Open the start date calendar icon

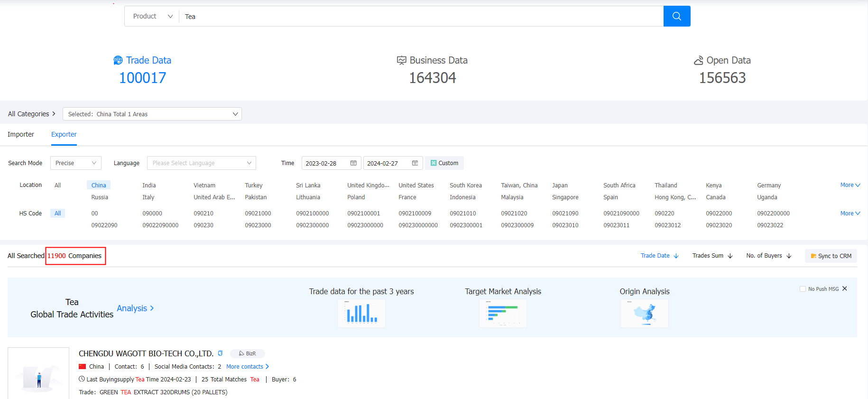pos(353,163)
